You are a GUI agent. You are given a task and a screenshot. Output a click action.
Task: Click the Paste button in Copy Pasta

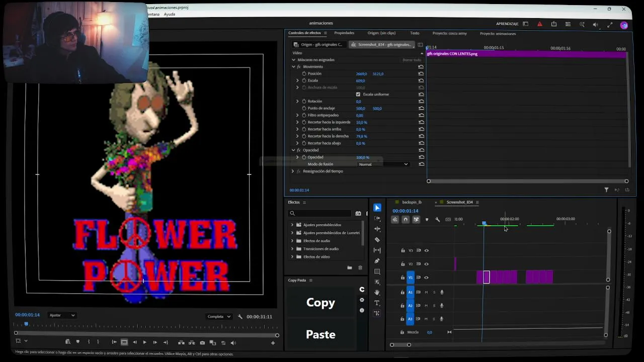point(320,335)
